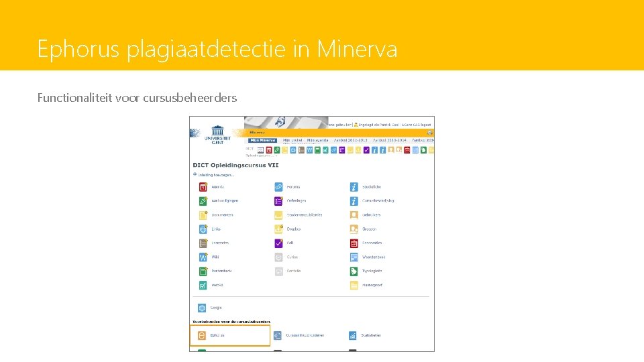Viewport: 644px width, 362px height.
Task: Open the green Aankondigingen pencil icon
Action: coord(203,201)
